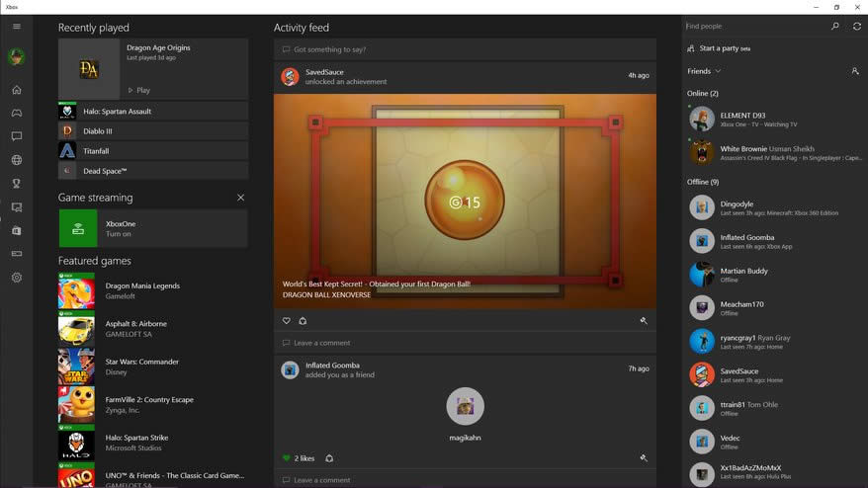
Task: Open Settings gear in the sidebar
Action: click(16, 278)
